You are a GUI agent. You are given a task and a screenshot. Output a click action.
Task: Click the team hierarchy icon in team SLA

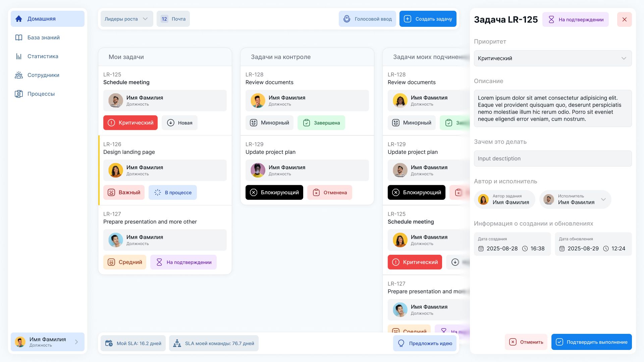pyautogui.click(x=177, y=343)
